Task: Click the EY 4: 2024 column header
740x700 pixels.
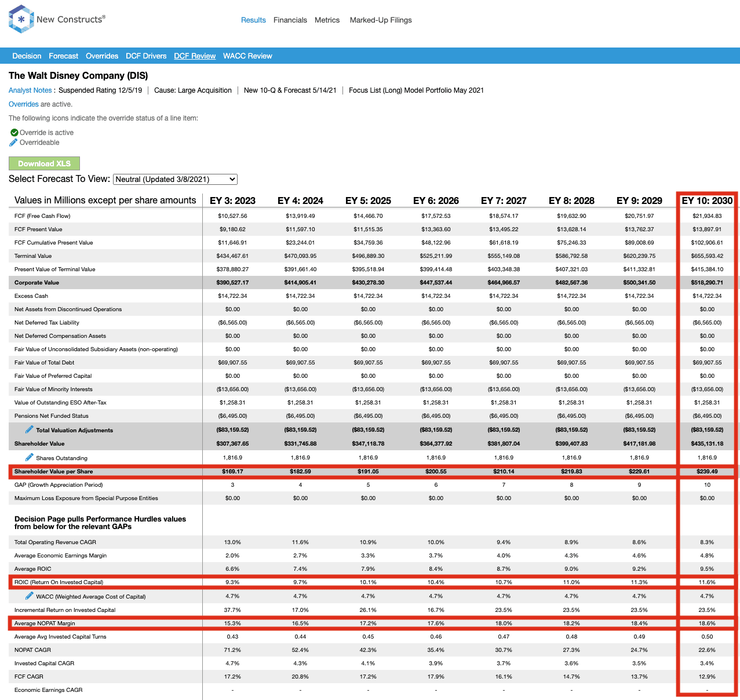Action: tap(300, 200)
